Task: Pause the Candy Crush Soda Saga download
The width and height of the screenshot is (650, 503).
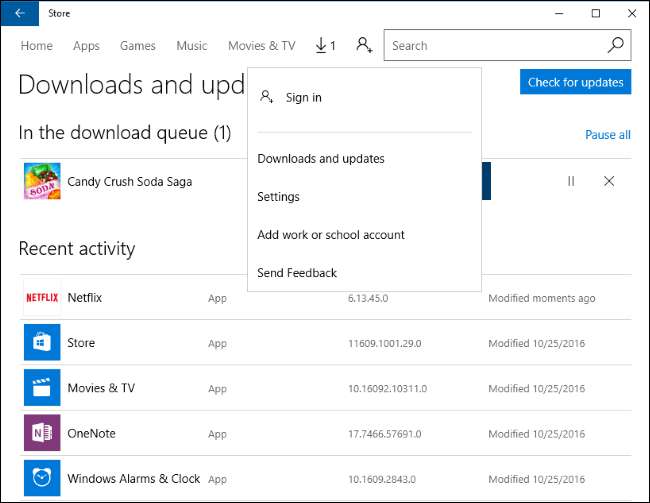Action: coord(571,181)
